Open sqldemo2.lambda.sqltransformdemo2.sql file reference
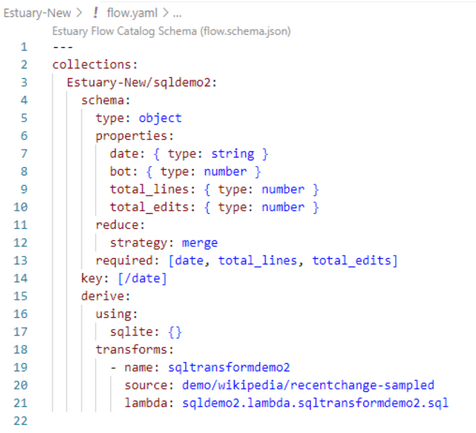Screen dimensions: 476x433 click(x=315, y=403)
